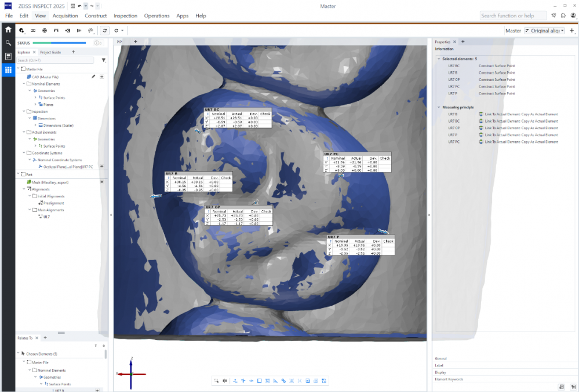Open the Construct menu
This screenshot has width=579, height=392.
pos(96,16)
